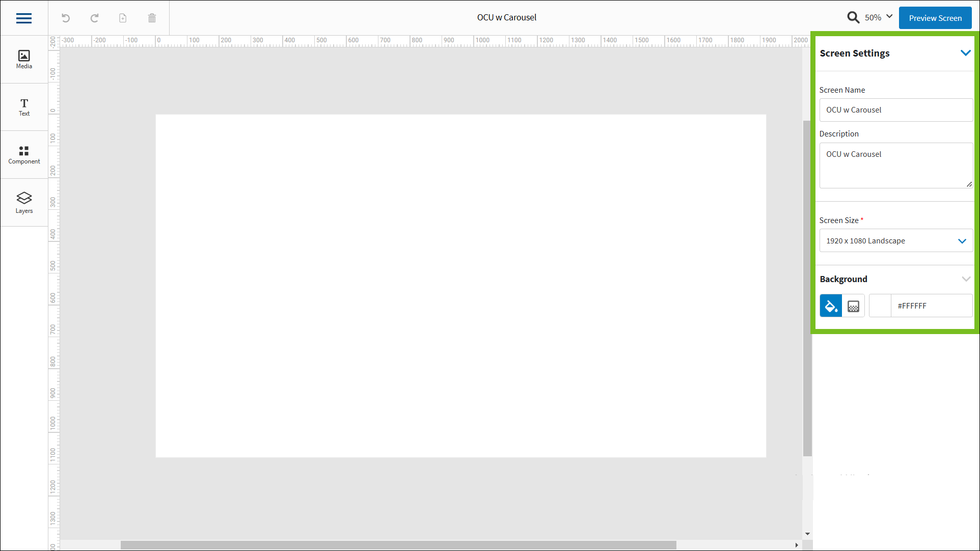Enable solid fill background mode
Screen dimensions: 980x551
830,306
